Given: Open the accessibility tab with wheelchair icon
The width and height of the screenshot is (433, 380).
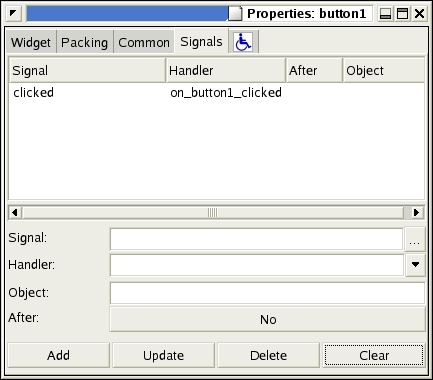Looking at the screenshot, I should 243,42.
